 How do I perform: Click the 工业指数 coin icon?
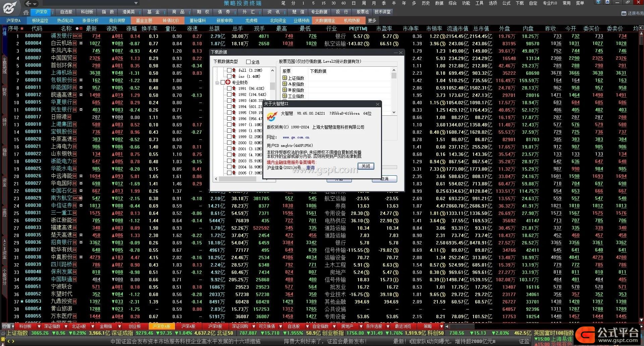pyautogui.click(x=285, y=96)
